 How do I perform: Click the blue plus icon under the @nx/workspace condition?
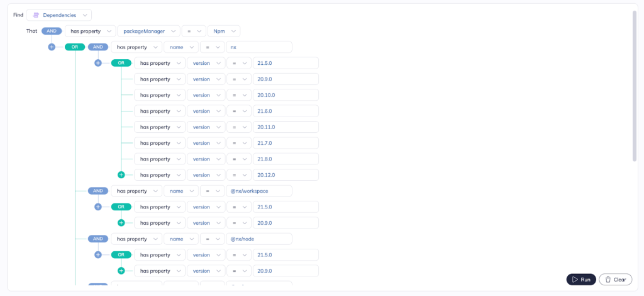pyautogui.click(x=97, y=207)
